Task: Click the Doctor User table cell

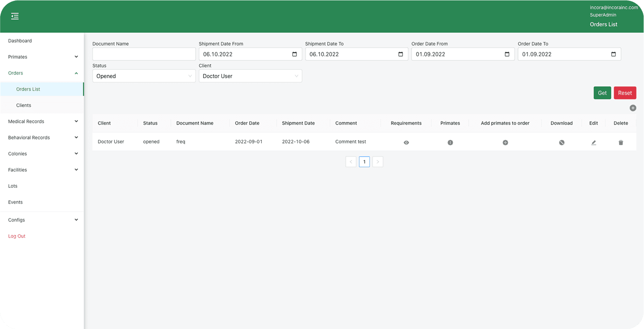Action: pos(111,142)
